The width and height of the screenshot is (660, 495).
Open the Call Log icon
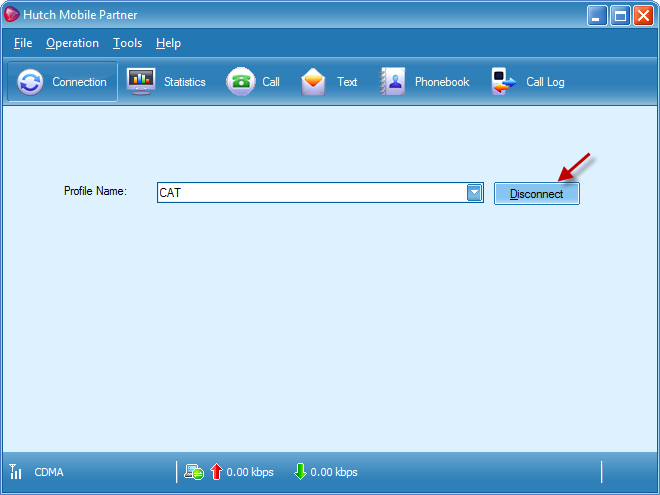(503, 81)
